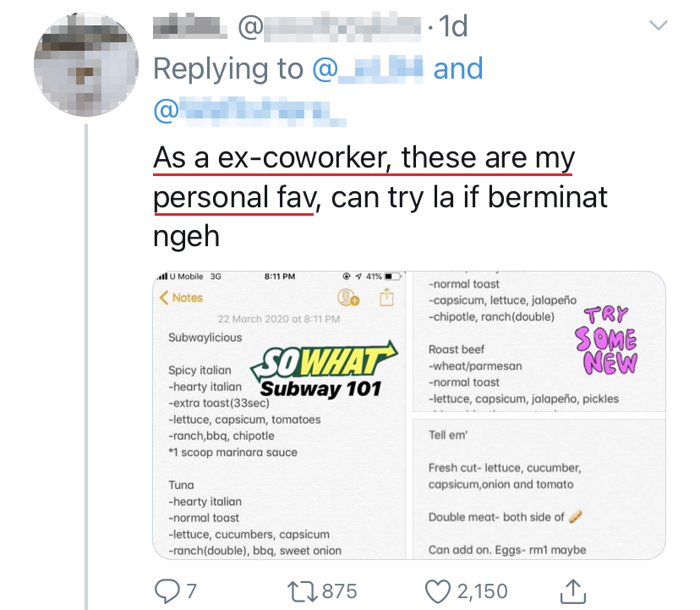Click the 2,150 likes count
700x610 pixels.
(x=481, y=591)
